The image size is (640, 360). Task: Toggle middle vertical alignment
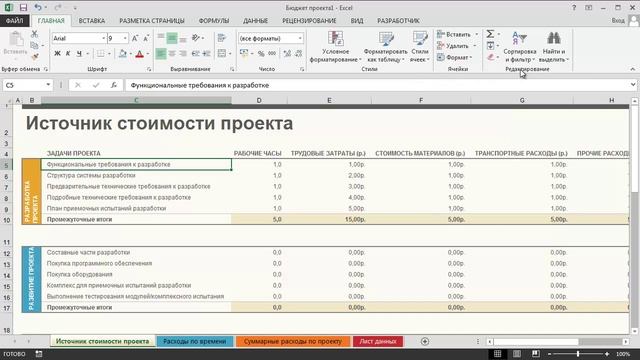pyautogui.click(x=172, y=38)
